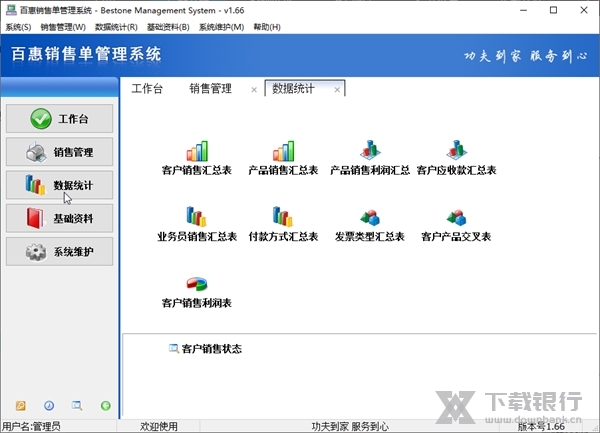
Task: Click 欢迎使用 in status bar
Action: point(159,426)
